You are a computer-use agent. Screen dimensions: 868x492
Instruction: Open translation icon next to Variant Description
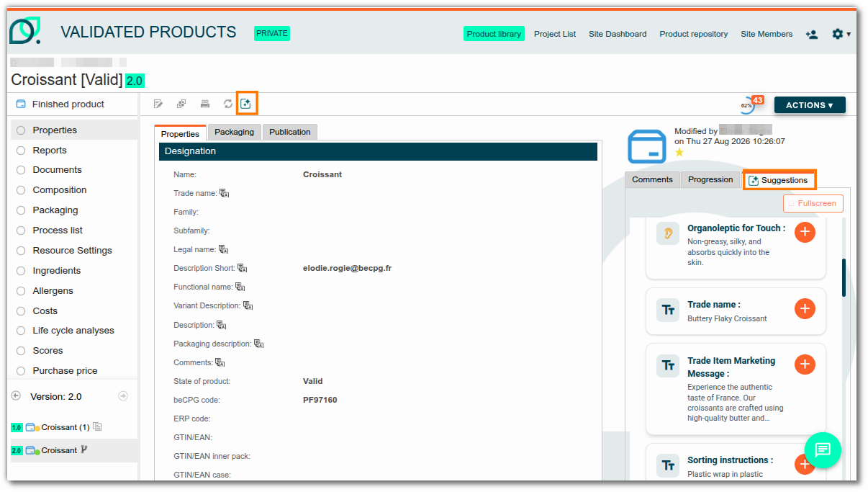tap(248, 305)
